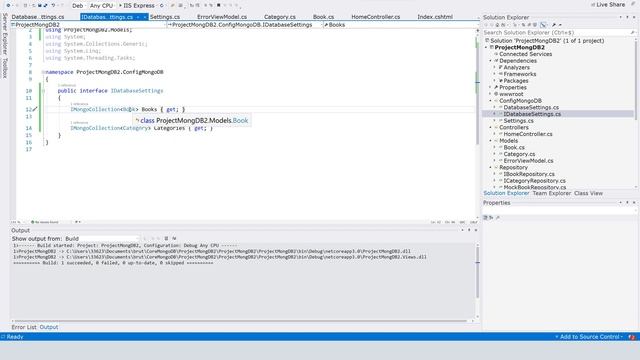Open the Any CPU platform dropdown

pyautogui.click(x=102, y=5)
